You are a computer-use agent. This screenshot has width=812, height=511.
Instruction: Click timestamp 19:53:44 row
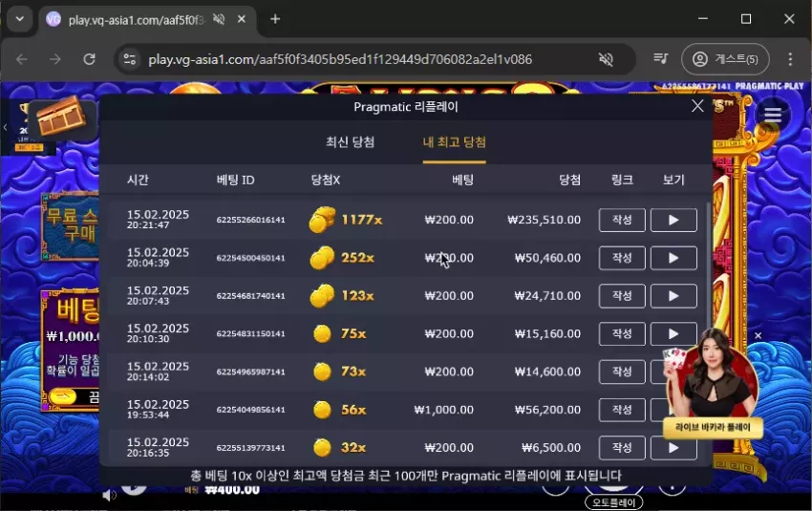(148, 415)
